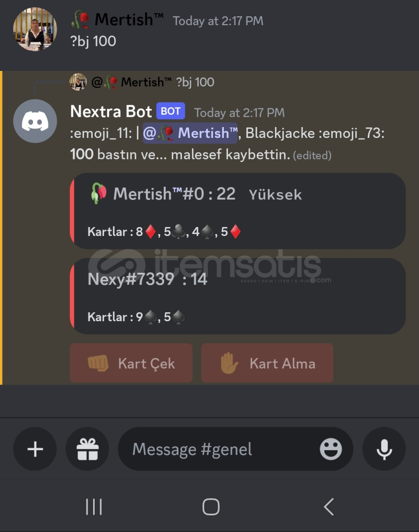
Task: Open Nextra Bot's Discord logo avatar
Action: tap(35, 121)
